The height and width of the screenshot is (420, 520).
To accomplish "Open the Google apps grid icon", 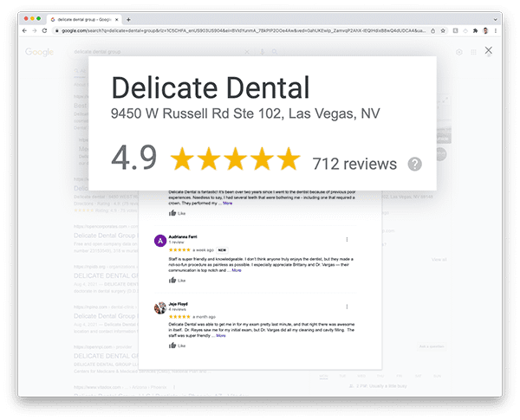I will (473, 52).
